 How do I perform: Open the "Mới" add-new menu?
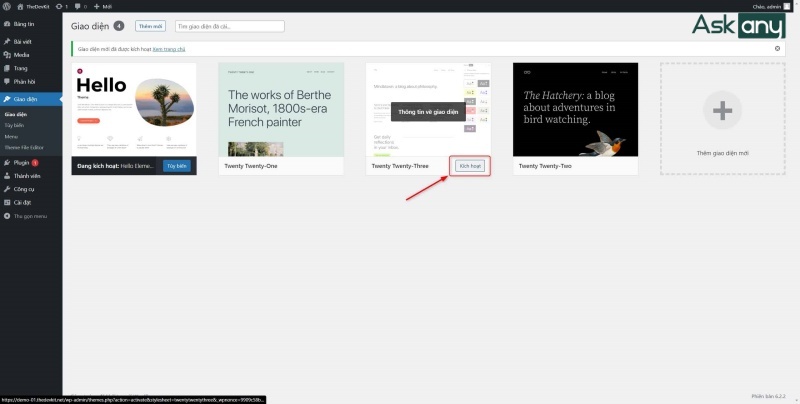click(x=103, y=7)
